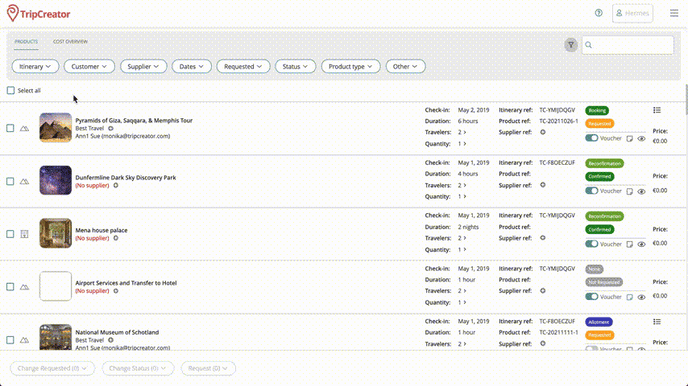
Task: Expand Quantity chevron in Pyramids row
Action: point(465,144)
